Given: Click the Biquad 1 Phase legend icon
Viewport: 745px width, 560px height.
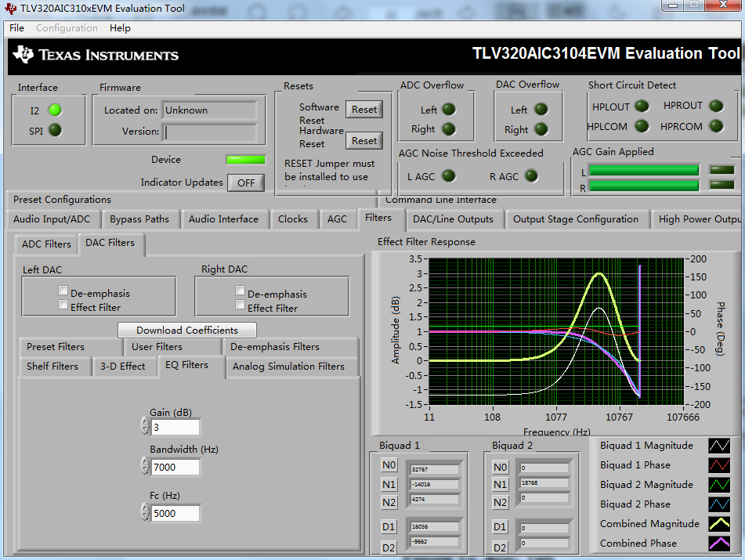Looking at the screenshot, I should [x=719, y=465].
